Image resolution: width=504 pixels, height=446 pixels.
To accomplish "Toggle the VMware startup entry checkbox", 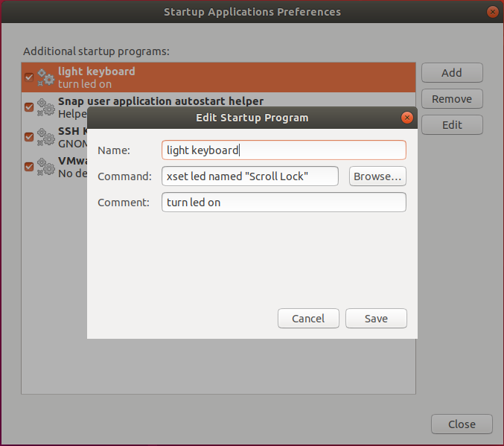I will (x=29, y=166).
